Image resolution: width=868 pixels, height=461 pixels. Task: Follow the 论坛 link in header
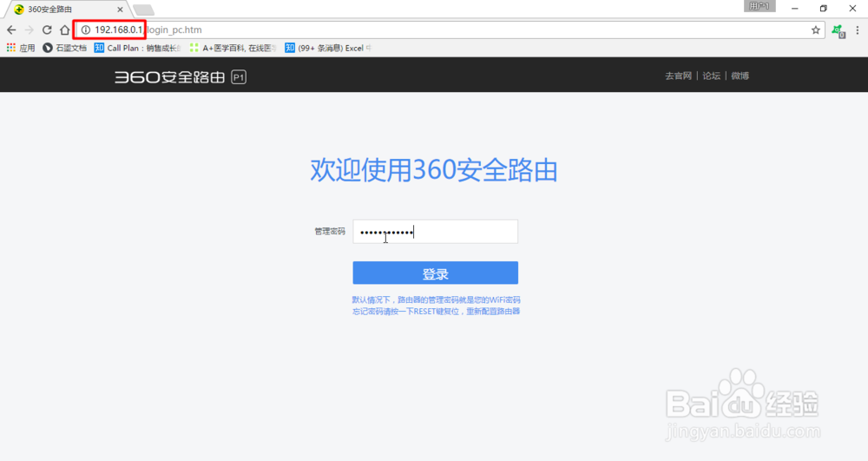click(x=712, y=76)
